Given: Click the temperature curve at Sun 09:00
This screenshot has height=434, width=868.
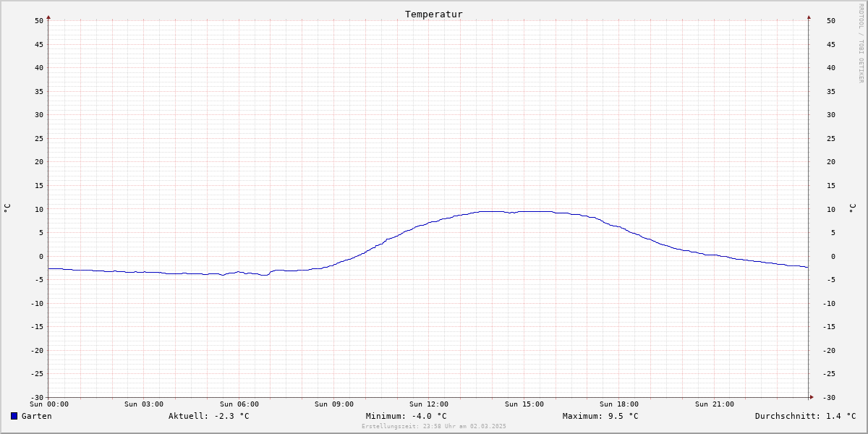Looking at the screenshot, I should coord(334,265).
